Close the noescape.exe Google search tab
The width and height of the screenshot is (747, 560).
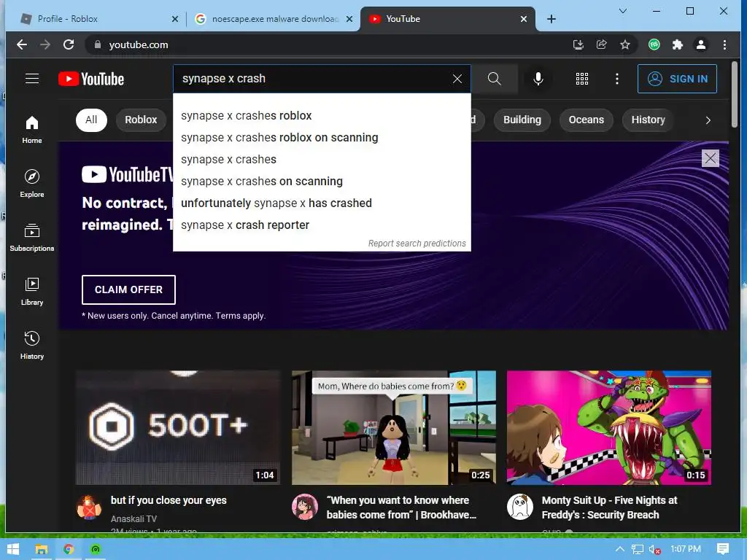[x=349, y=19]
